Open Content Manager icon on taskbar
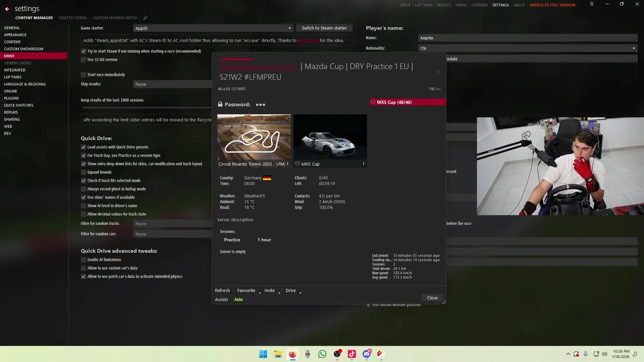The image size is (644, 362). pyautogui.click(x=381, y=354)
